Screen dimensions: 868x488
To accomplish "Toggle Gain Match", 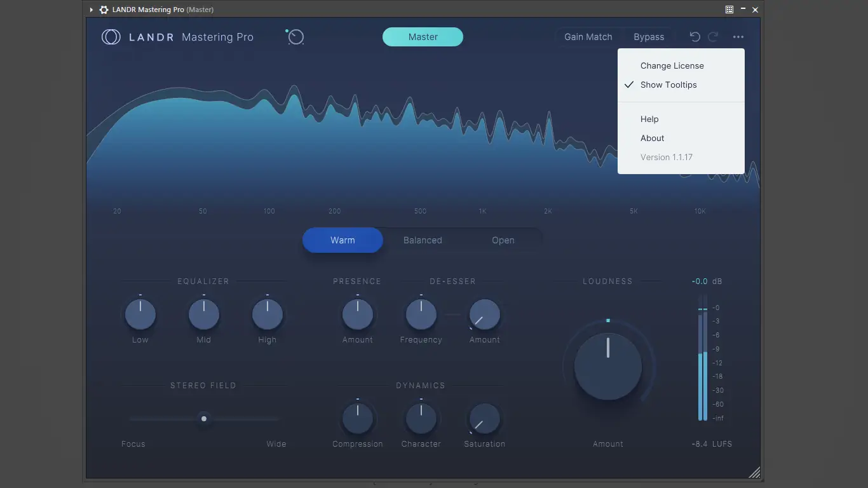I will 588,37.
